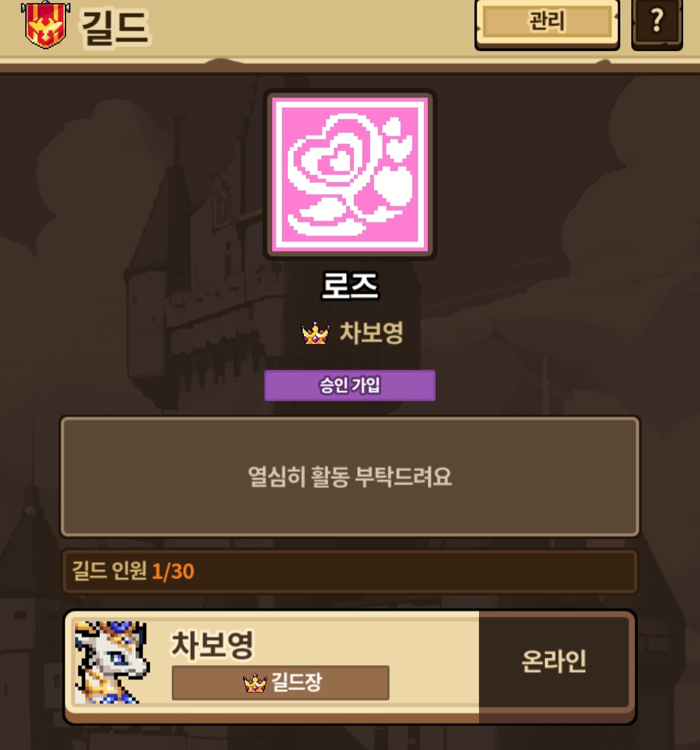
Task: Click the guild notice text box
Action: (x=350, y=476)
